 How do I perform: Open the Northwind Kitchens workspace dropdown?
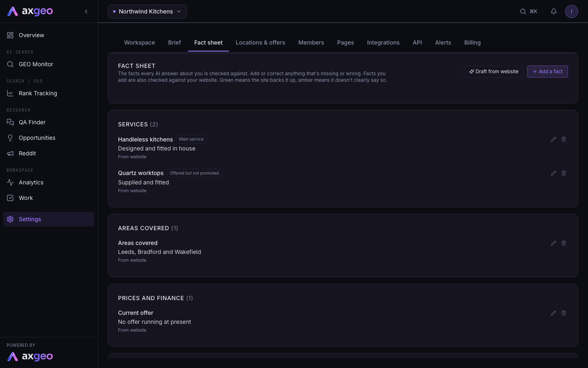147,11
